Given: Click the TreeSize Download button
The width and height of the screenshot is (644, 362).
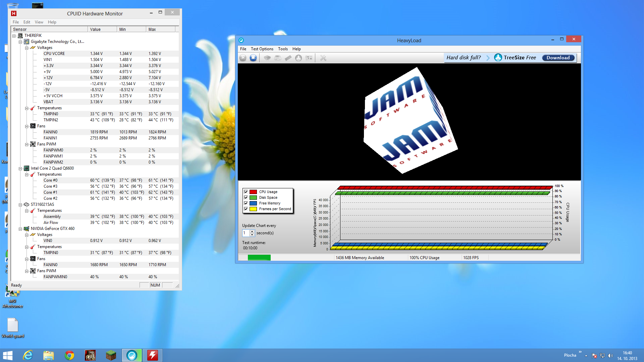Looking at the screenshot, I should pos(558,58).
